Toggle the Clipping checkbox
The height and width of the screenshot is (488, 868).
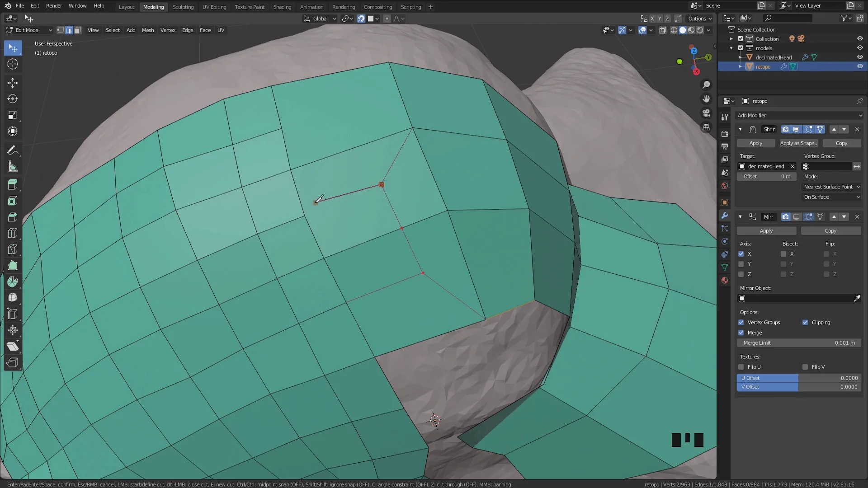pos(805,323)
